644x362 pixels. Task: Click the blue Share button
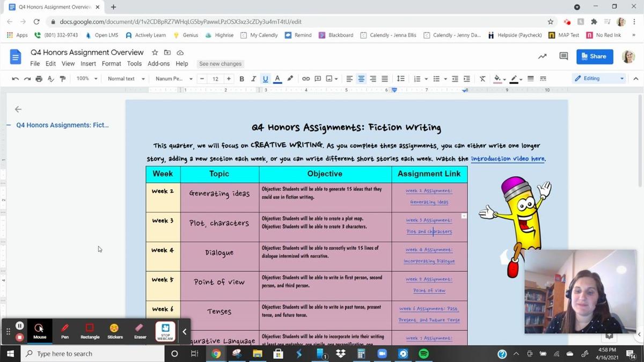click(595, 56)
